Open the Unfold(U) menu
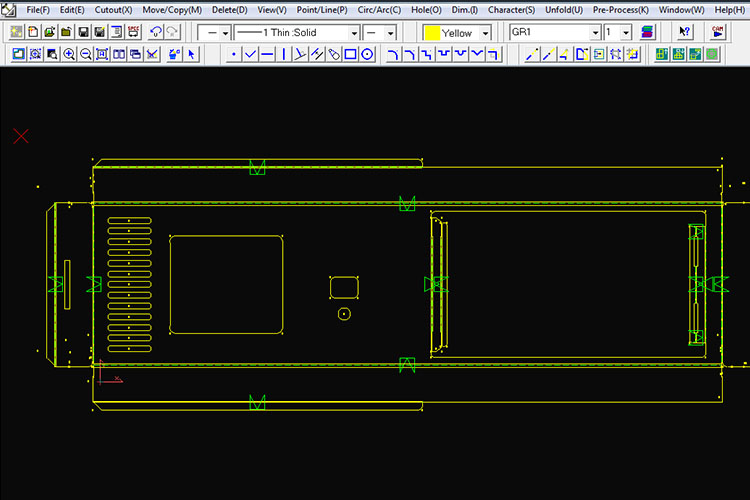Screen dimensions: 750x500 tap(564, 10)
